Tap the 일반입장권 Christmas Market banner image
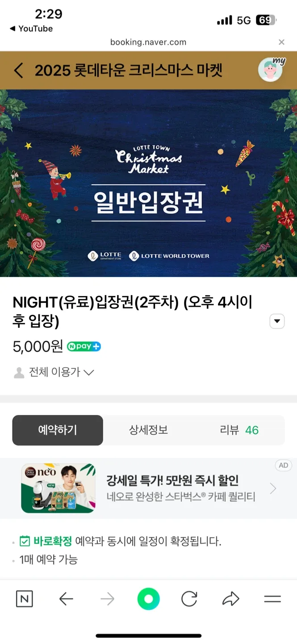This screenshot has width=297, height=644. pyautogui.click(x=148, y=183)
